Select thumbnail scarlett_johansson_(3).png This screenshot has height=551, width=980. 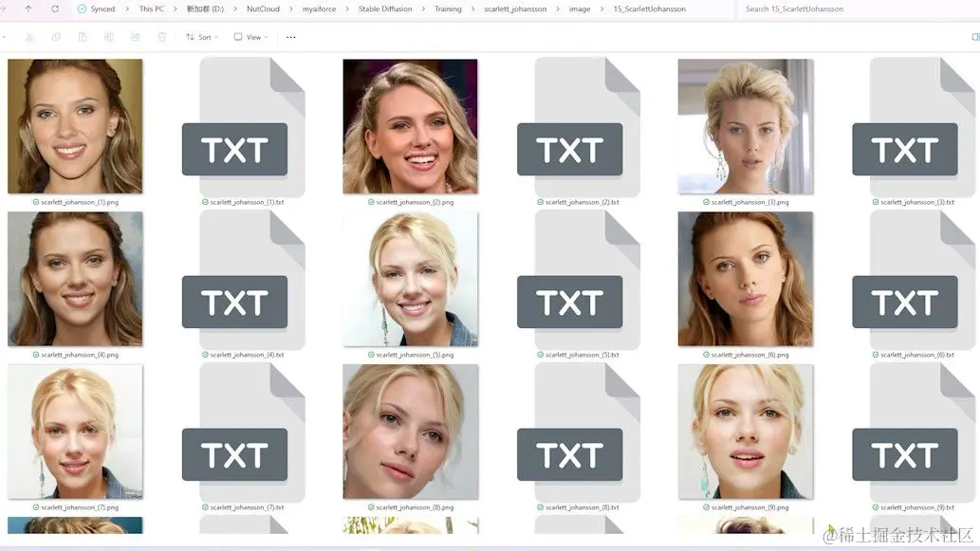coord(746,126)
